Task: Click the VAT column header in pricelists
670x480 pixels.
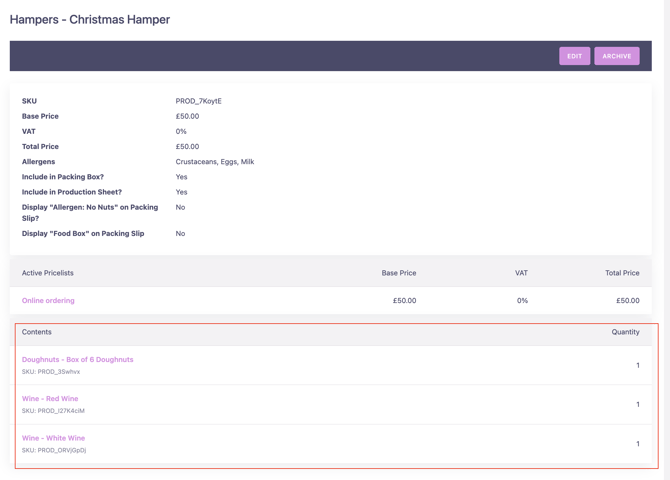Action: (521, 273)
